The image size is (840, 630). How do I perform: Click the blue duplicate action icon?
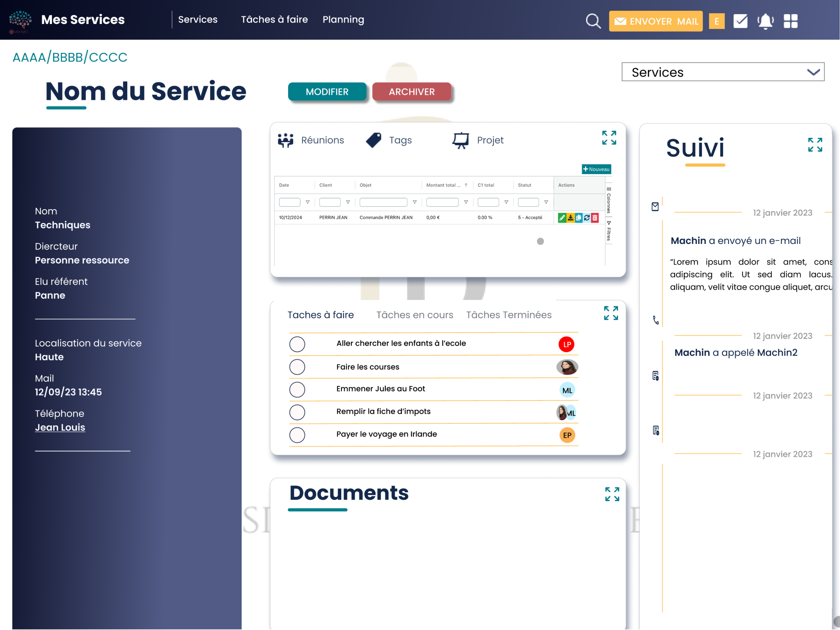(x=578, y=217)
